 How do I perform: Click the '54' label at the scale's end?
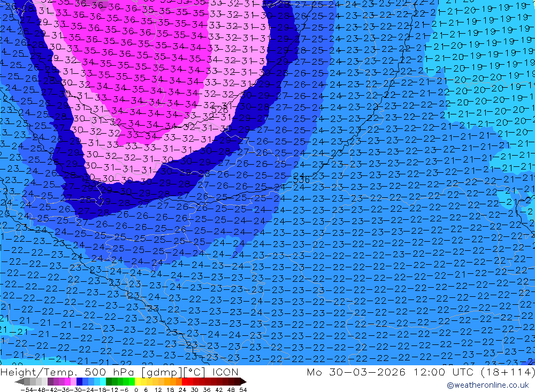point(243,390)
